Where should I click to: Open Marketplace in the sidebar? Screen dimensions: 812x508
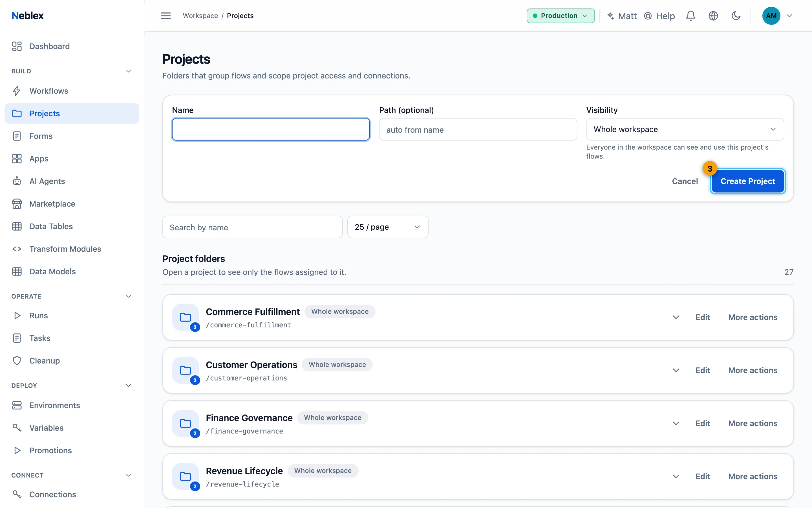[72, 203]
